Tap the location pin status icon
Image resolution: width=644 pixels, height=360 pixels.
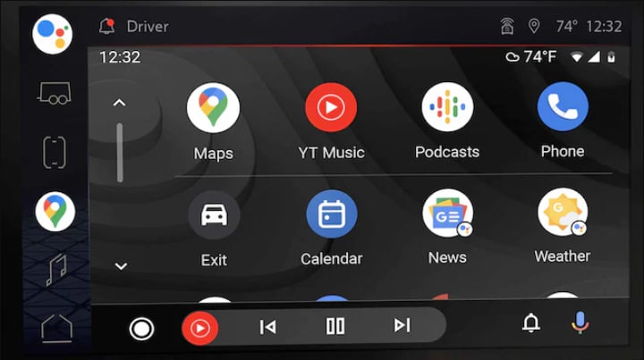[533, 27]
